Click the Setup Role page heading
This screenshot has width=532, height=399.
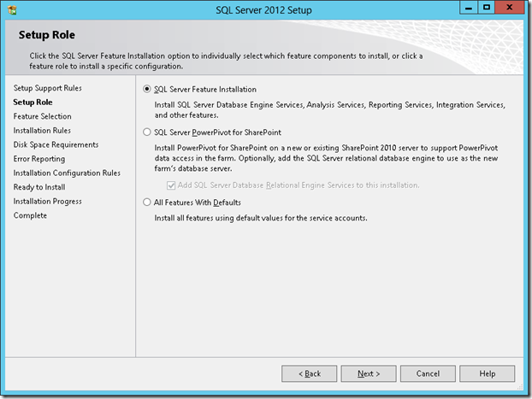point(47,35)
